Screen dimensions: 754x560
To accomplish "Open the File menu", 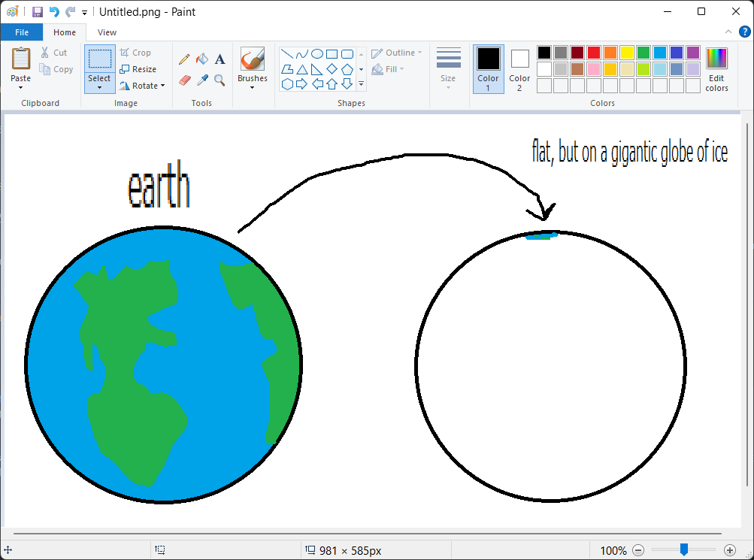I will pyautogui.click(x=22, y=32).
